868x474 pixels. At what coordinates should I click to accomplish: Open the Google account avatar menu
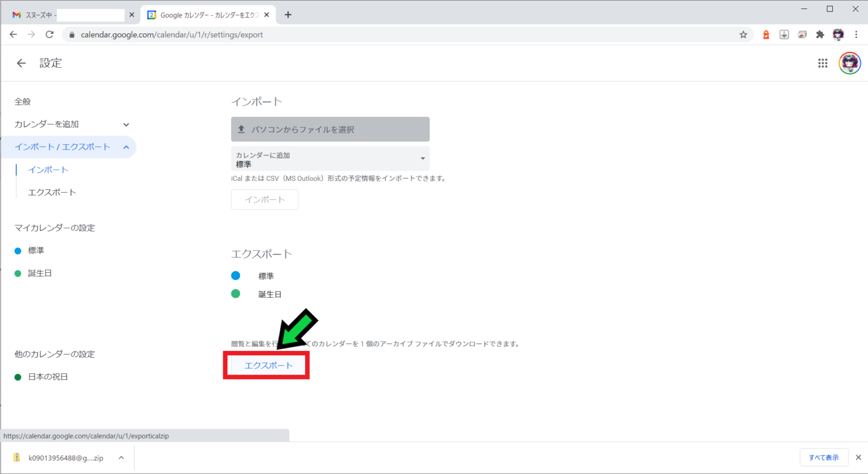(x=849, y=63)
